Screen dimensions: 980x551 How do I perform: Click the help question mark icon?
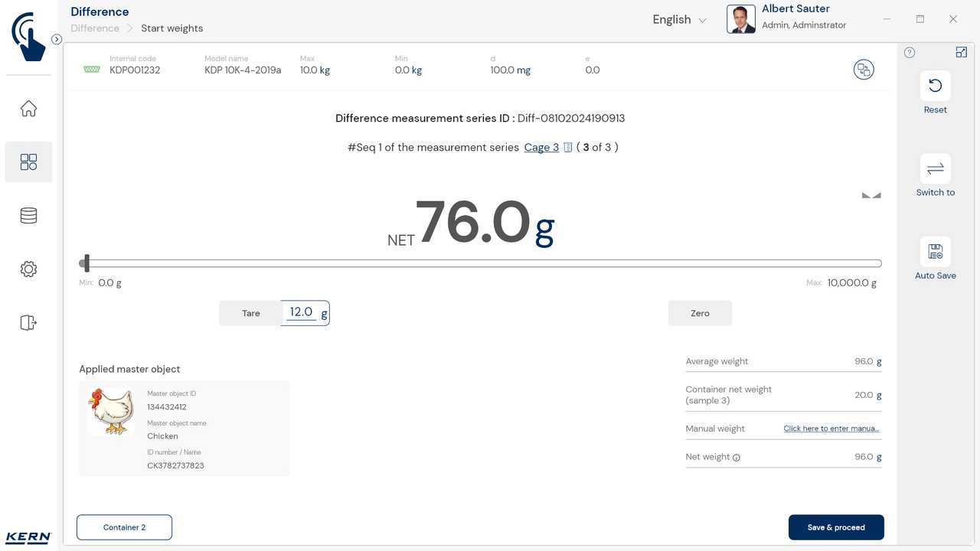(910, 53)
